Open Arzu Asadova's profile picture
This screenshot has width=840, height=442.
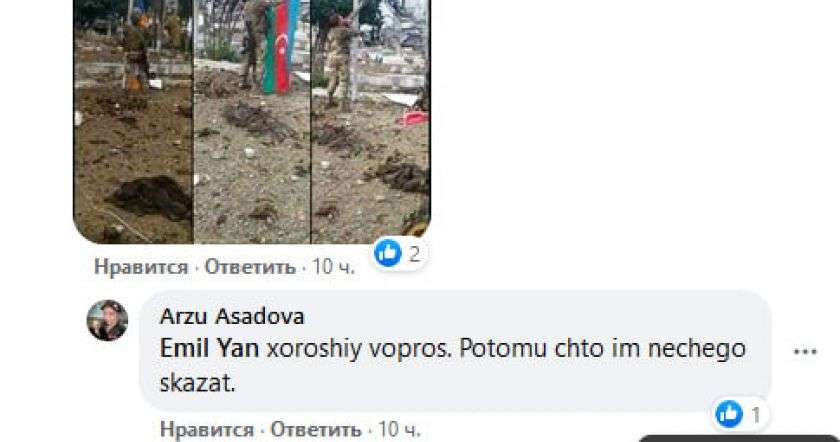[x=107, y=320]
